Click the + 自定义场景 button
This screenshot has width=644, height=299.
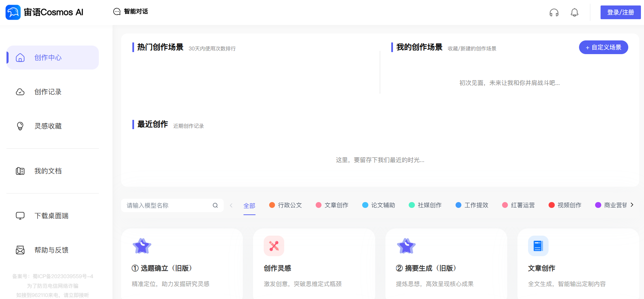coord(604,47)
